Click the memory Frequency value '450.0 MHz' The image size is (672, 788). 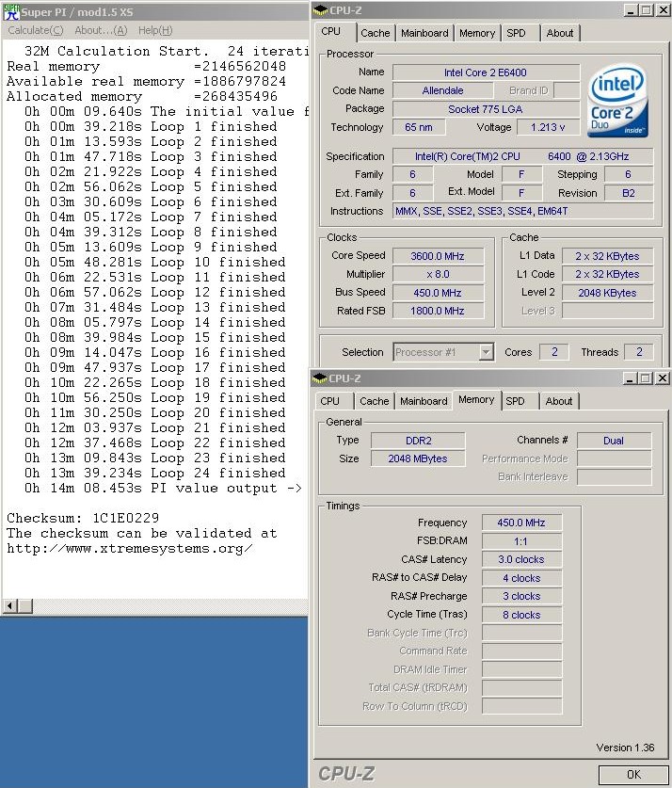point(521,523)
